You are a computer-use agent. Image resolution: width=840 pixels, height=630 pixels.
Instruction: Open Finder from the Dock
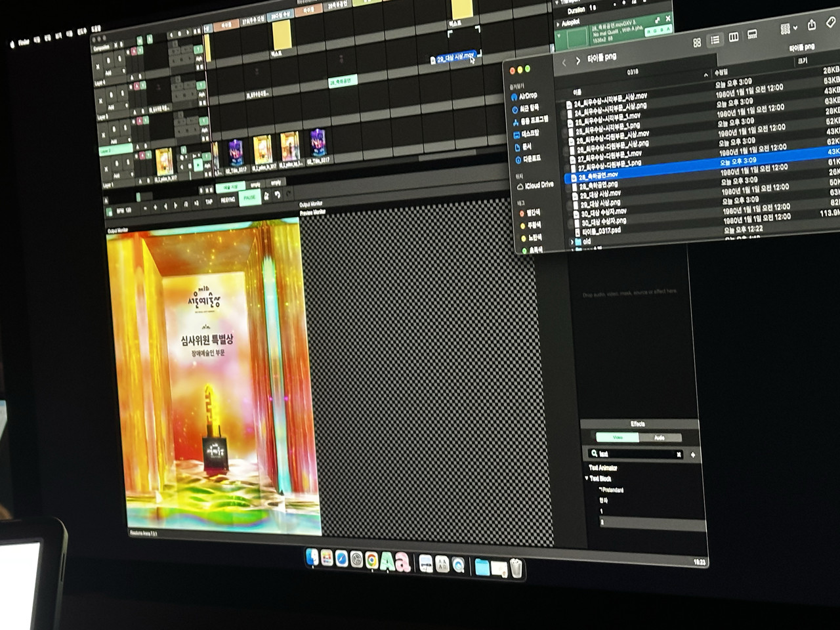point(312,558)
